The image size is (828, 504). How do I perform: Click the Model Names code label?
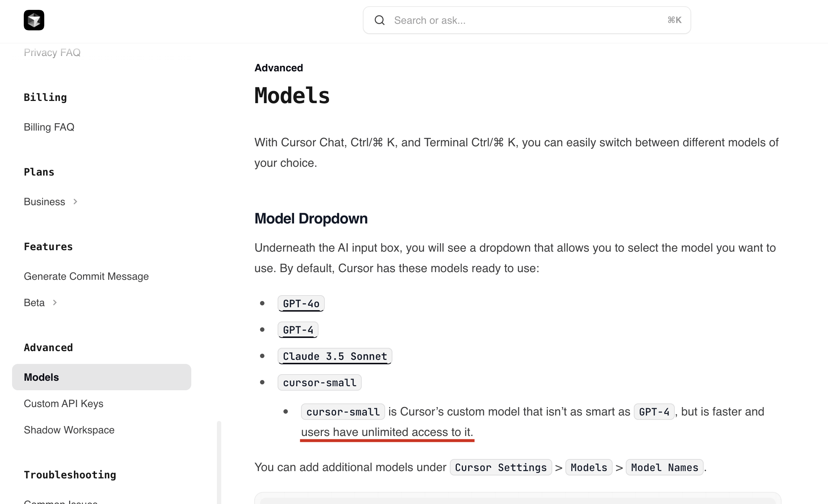tap(665, 467)
